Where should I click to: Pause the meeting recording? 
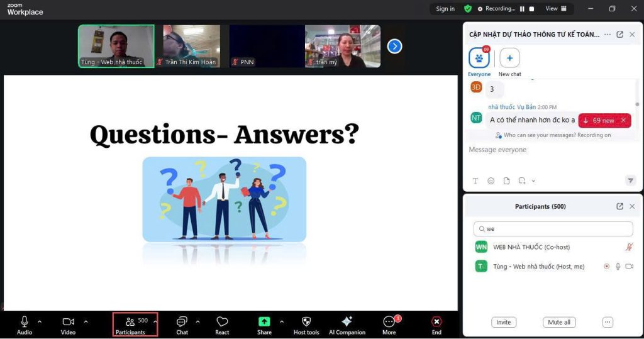522,9
